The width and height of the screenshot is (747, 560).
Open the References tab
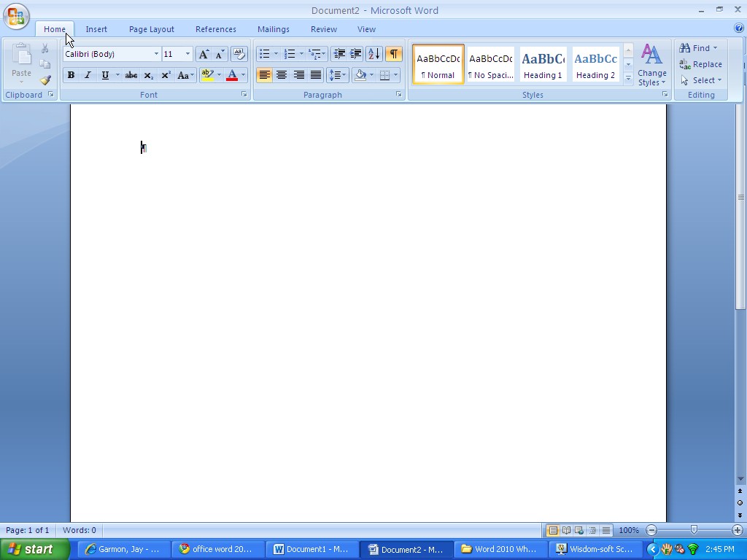pos(215,29)
